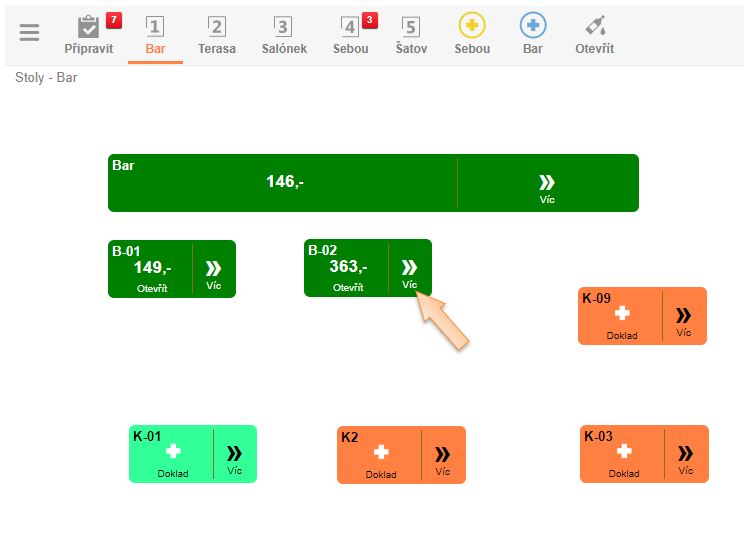Open bill 363,- on table B-02
This screenshot has height=559, width=752.
(x=348, y=269)
